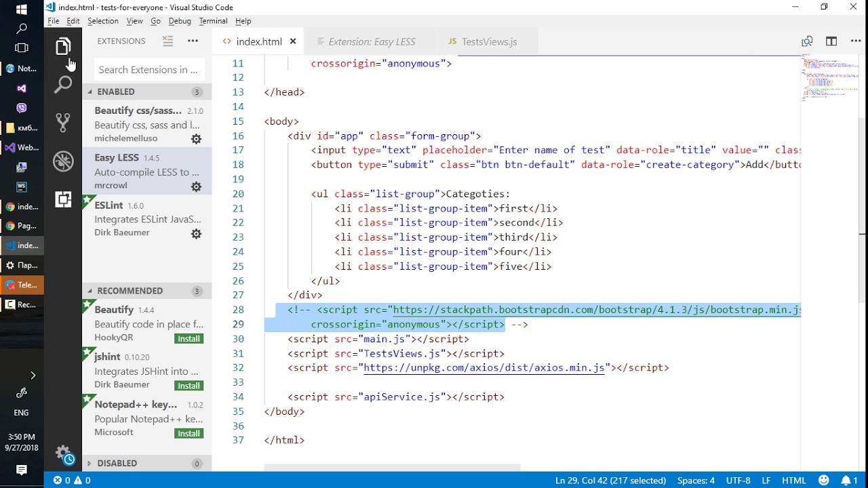Open Windows Task View

click(x=22, y=48)
